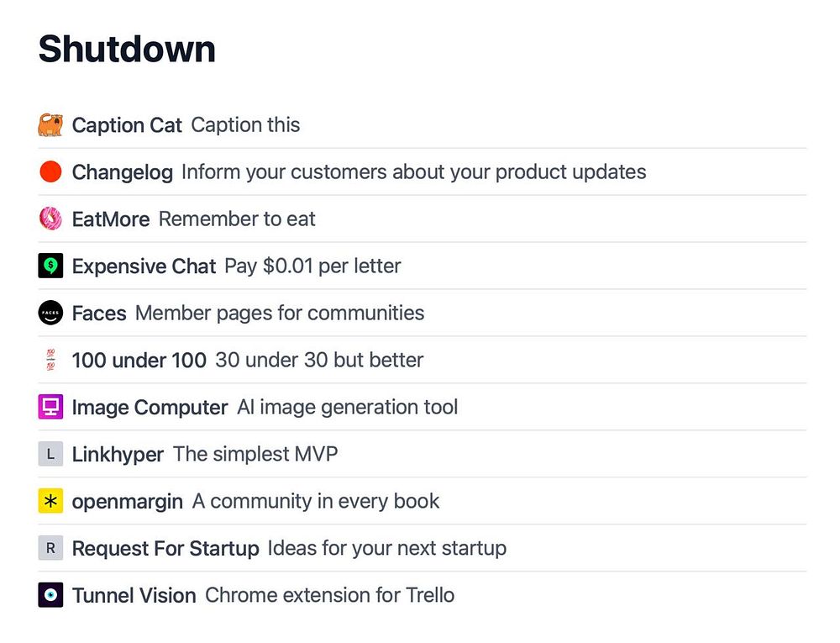Click the 100 under 100 emoji icon

coord(50,361)
